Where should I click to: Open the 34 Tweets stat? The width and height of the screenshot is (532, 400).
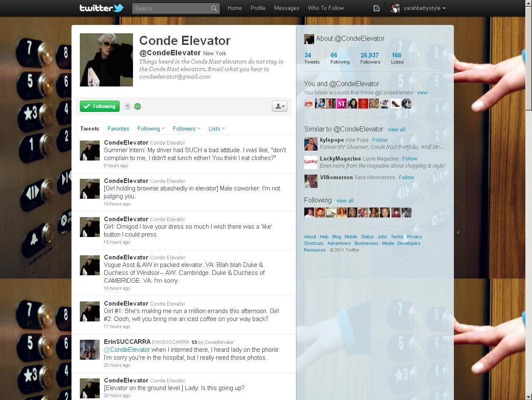312,58
